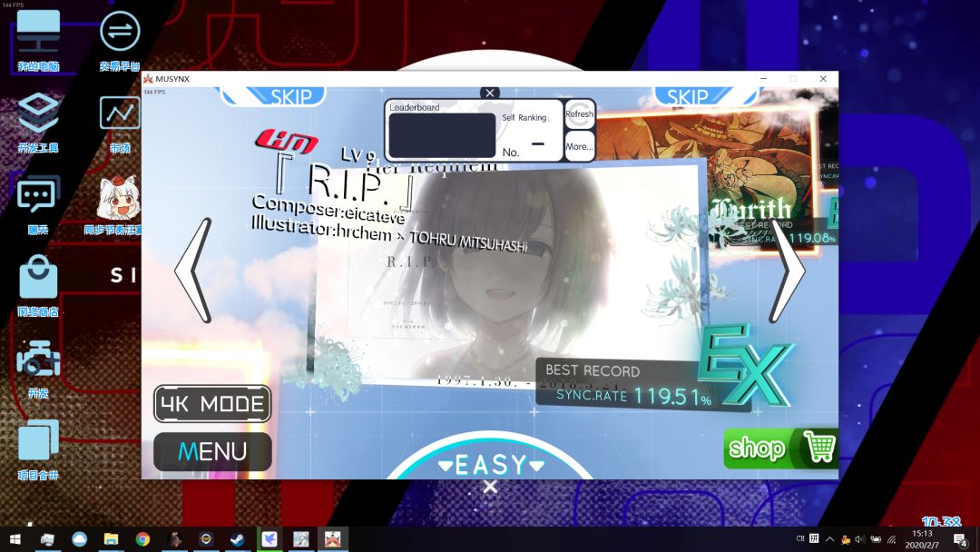This screenshot has width=980, height=552.
Task: Open More... leaderboard rankings
Action: (579, 146)
